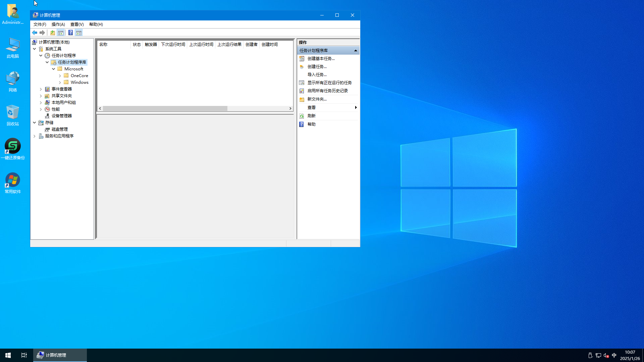644x362 pixels.
Task: Open the 帮助(H) menu
Action: pos(96,24)
